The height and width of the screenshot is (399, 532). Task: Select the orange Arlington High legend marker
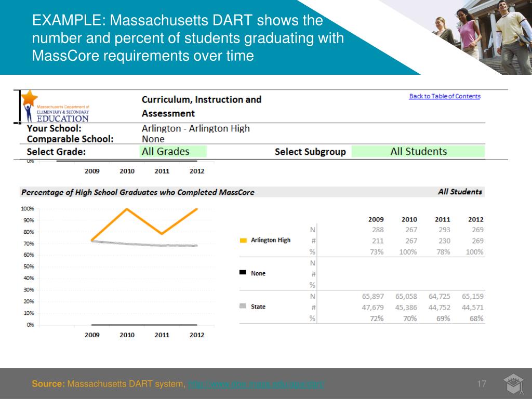[243, 240]
